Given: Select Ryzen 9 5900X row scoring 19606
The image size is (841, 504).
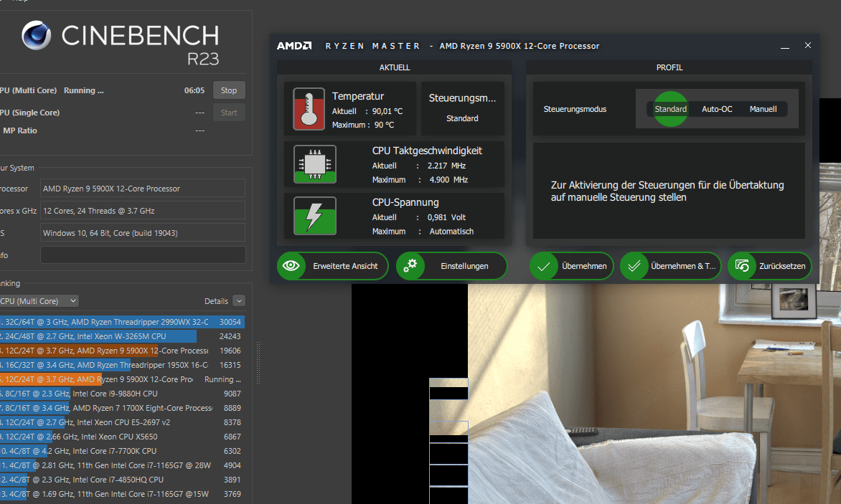Looking at the screenshot, I should [x=122, y=351].
